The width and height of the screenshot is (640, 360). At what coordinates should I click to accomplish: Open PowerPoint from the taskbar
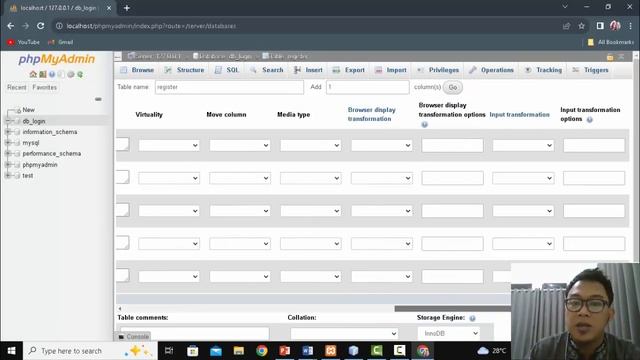(285, 351)
